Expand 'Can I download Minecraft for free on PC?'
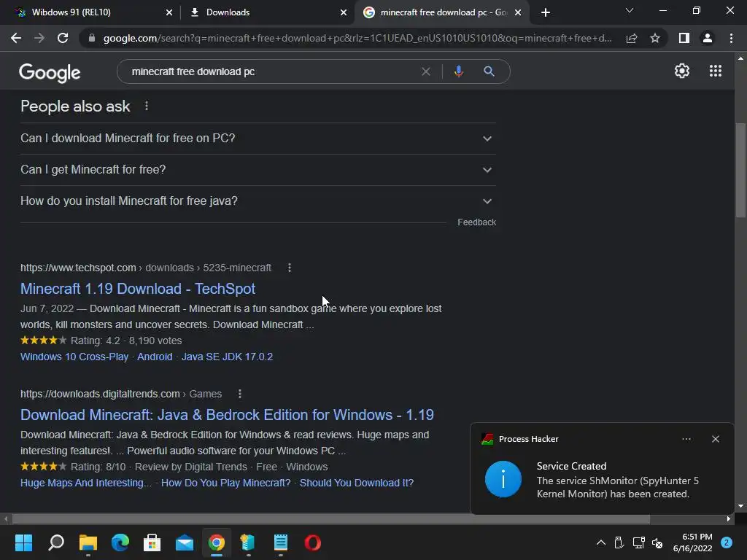The image size is (747, 560). [258, 139]
